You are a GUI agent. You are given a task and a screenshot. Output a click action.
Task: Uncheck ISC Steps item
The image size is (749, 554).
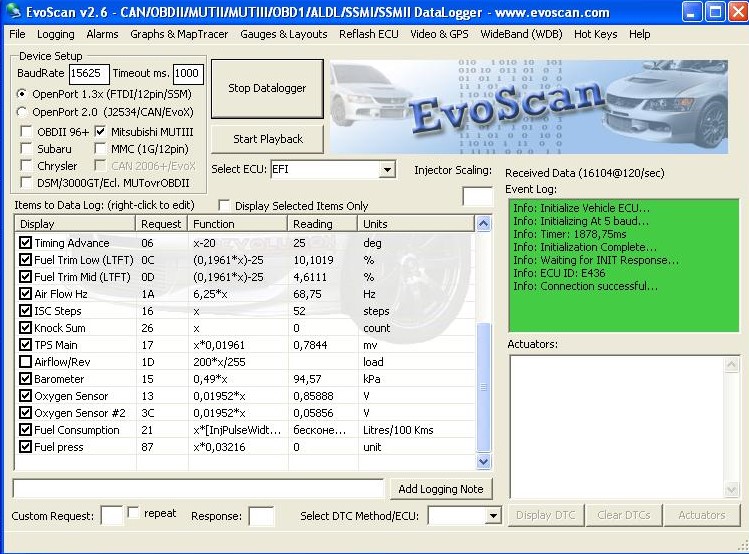coord(25,311)
